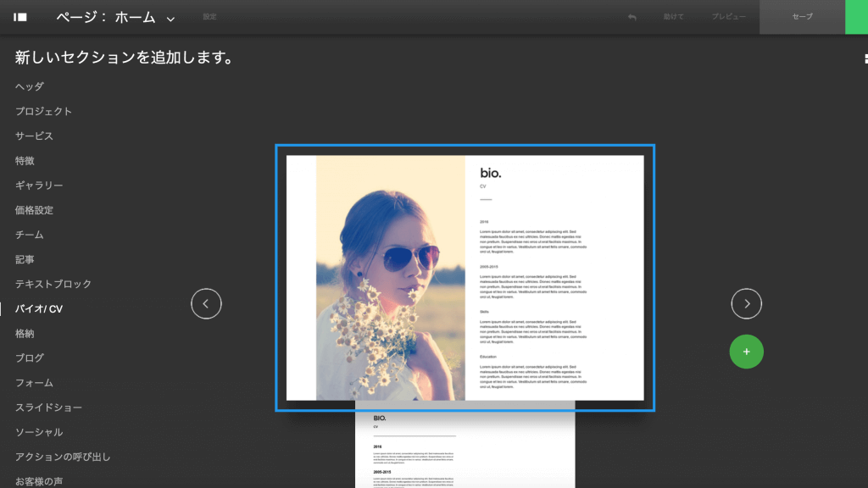This screenshot has height=488, width=868.
Task: Click the プレビュー button
Action: click(728, 17)
